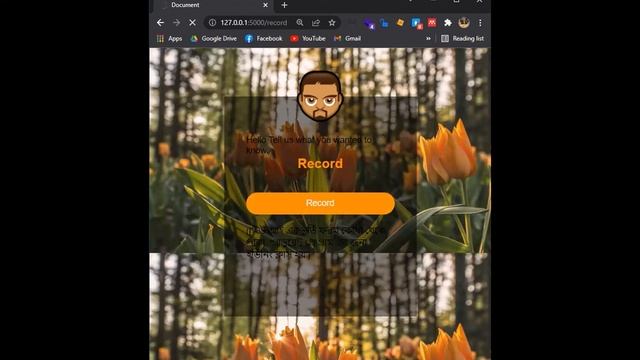Click the cartoon avatar face image
This screenshot has height=360, width=640.
(x=320, y=96)
